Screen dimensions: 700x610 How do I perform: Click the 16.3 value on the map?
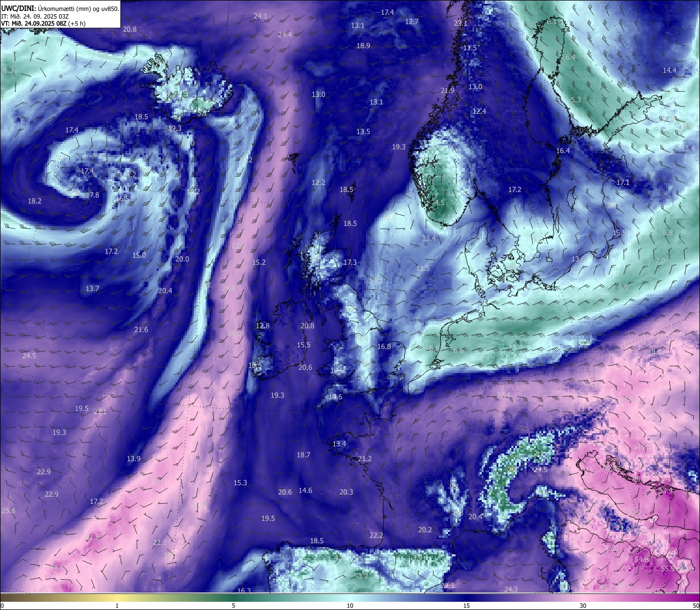(244, 591)
